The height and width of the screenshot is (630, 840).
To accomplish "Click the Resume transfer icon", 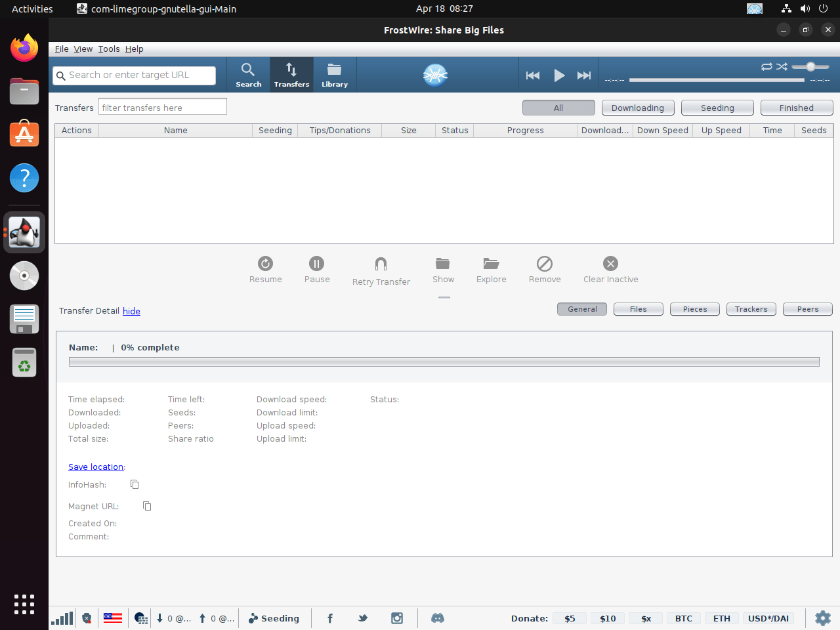I will coord(265,263).
